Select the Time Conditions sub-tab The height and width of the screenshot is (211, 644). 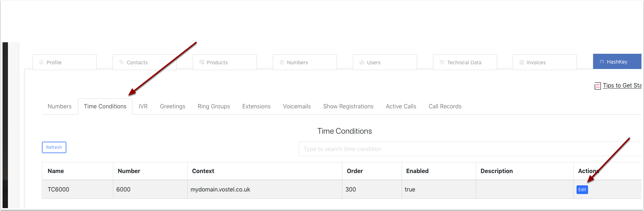[105, 106]
